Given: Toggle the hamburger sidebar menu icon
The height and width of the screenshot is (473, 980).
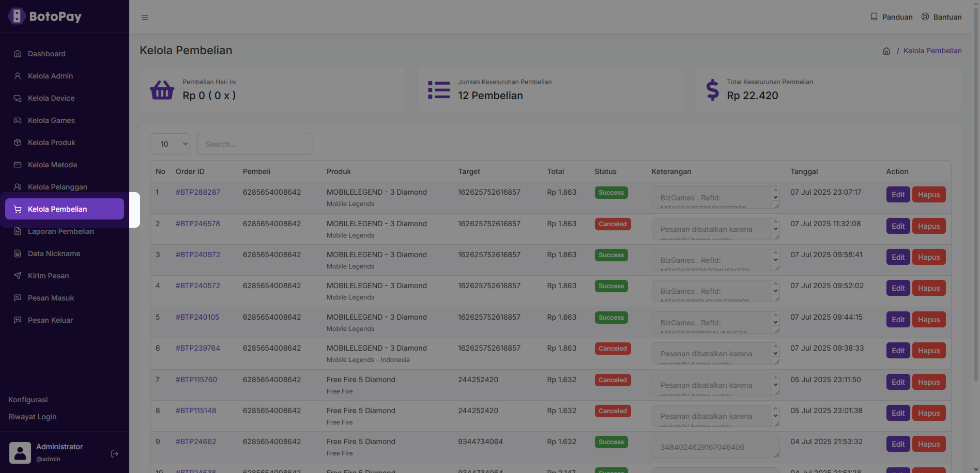Looking at the screenshot, I should click(145, 18).
